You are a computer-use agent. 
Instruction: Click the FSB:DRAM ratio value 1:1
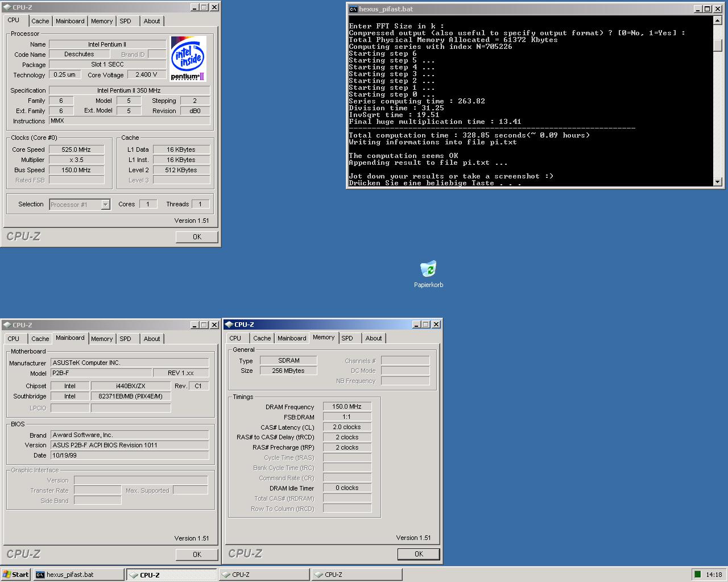347,417
